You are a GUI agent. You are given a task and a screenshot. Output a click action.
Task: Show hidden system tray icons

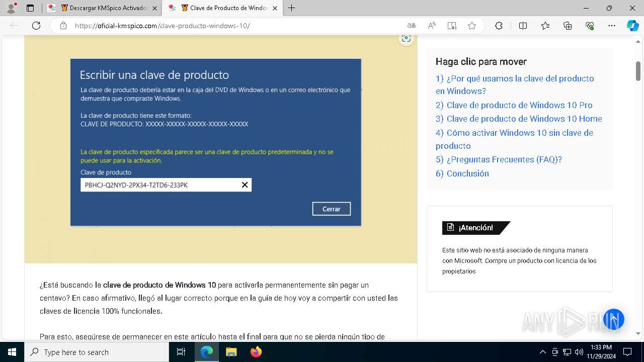542,352
